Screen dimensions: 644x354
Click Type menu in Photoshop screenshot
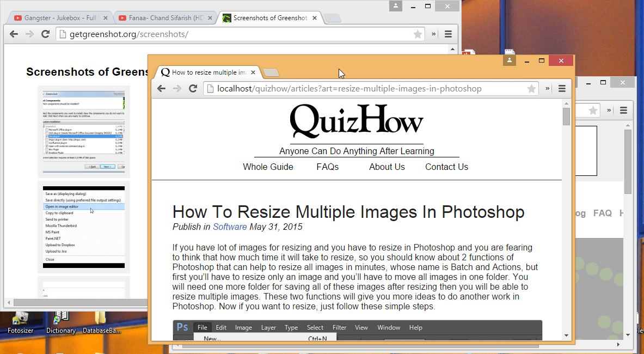click(291, 327)
